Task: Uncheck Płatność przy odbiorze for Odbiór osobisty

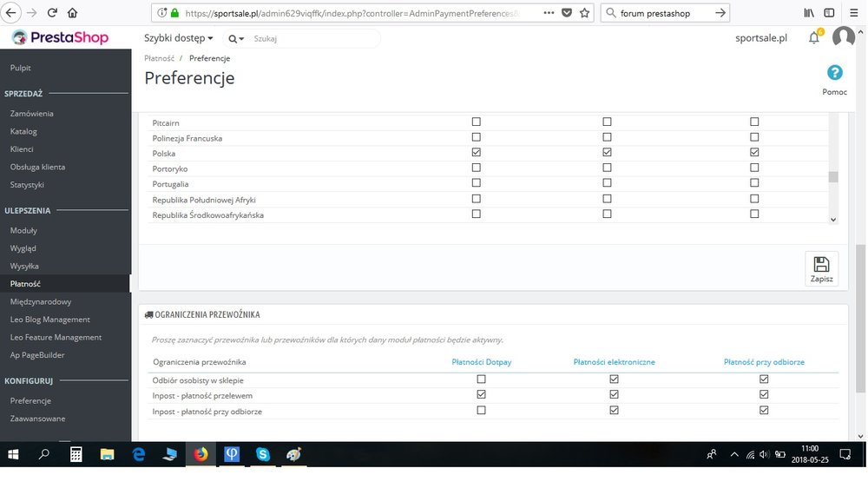Action: 764,379
